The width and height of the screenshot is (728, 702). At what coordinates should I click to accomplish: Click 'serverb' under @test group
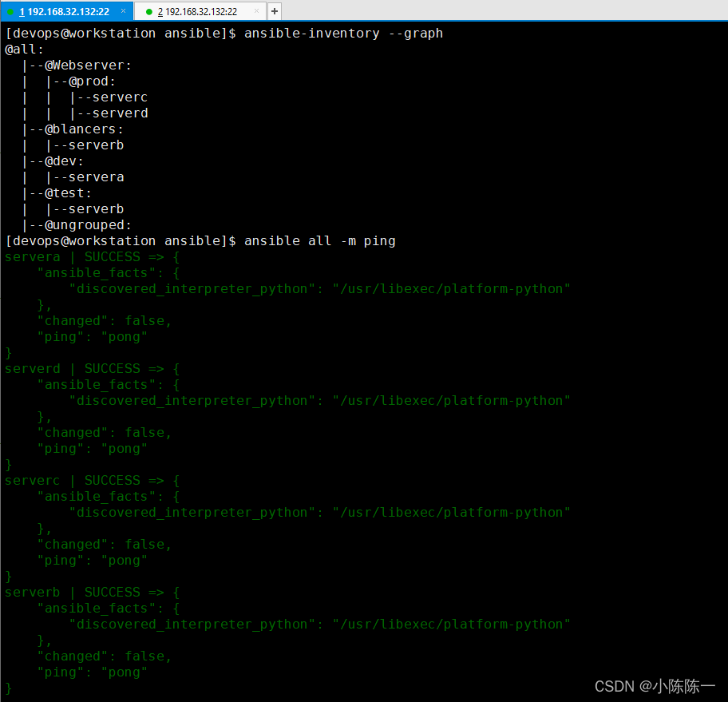(96, 209)
